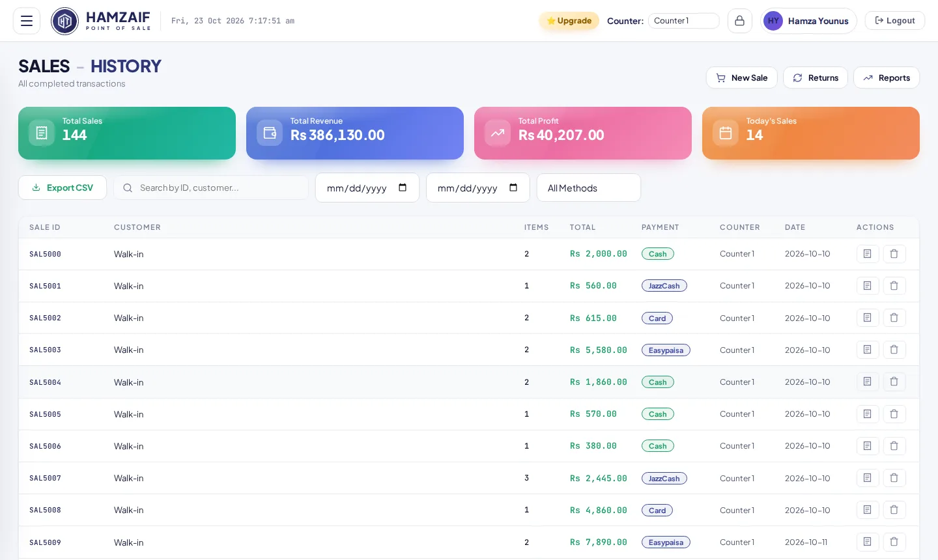This screenshot has width=938, height=560.
Task: View receipt for sale SAL5003
Action: point(868,350)
